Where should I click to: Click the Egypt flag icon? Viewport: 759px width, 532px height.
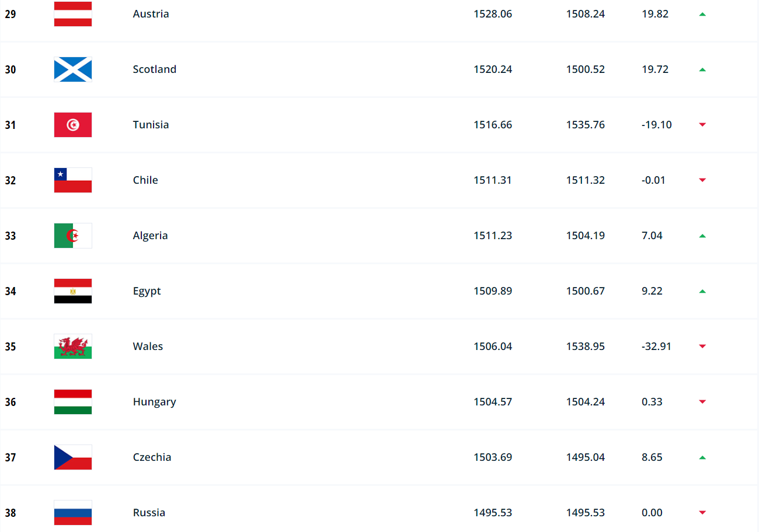(73, 291)
